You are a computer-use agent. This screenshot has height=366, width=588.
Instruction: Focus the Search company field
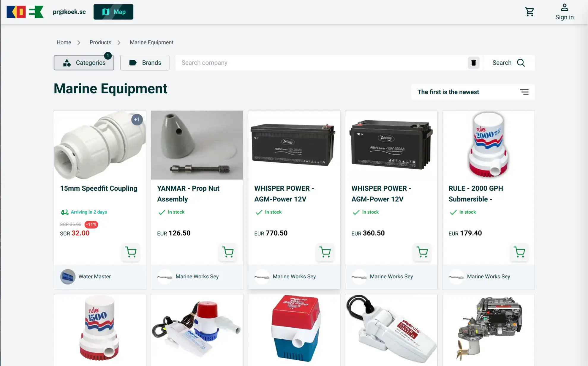point(321,63)
